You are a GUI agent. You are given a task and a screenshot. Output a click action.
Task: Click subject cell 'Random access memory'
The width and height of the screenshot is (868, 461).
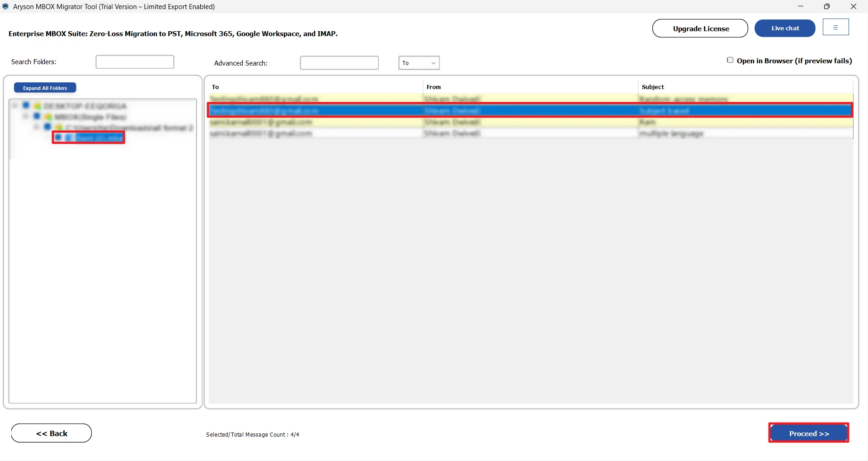click(x=684, y=99)
